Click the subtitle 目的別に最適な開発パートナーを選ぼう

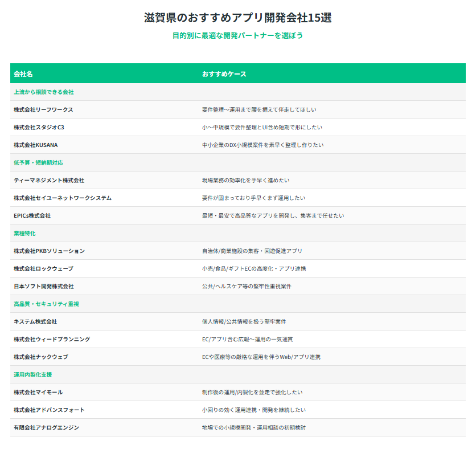tap(237, 35)
